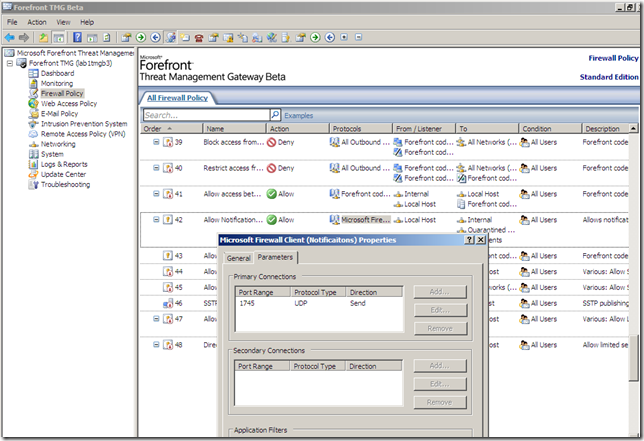The height and width of the screenshot is (441, 644).
Task: Click the Firewall Policy heading link
Action: 613,58
